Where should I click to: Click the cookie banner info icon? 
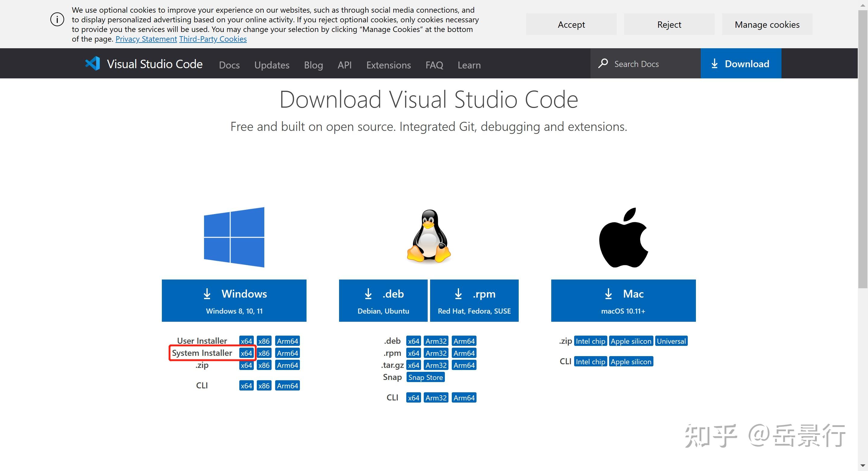57,20
